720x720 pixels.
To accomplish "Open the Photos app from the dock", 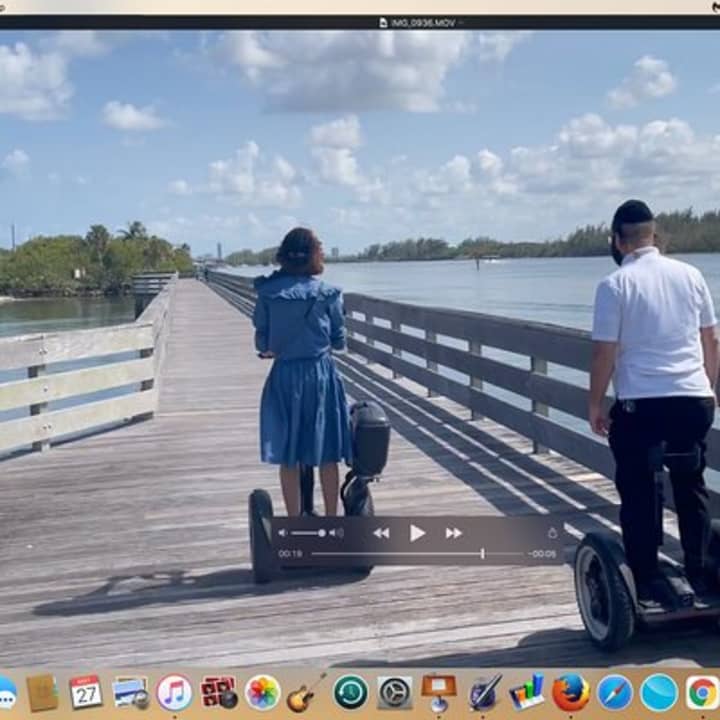I will (x=262, y=692).
